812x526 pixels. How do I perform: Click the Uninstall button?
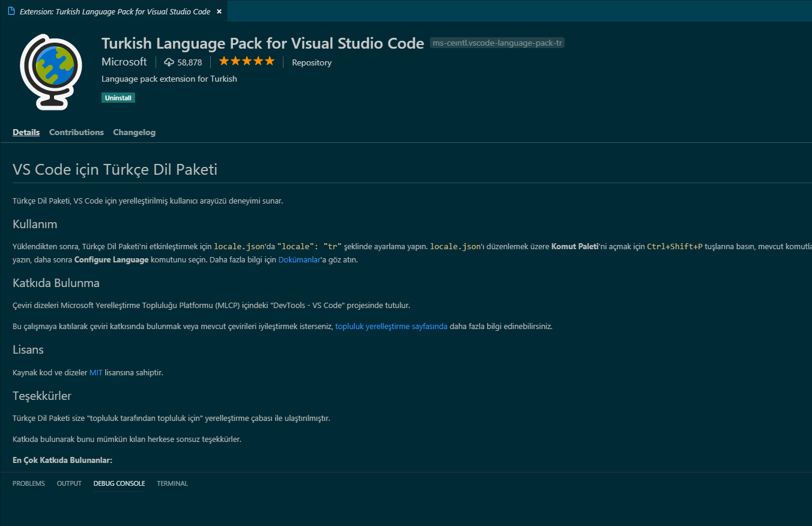point(118,97)
